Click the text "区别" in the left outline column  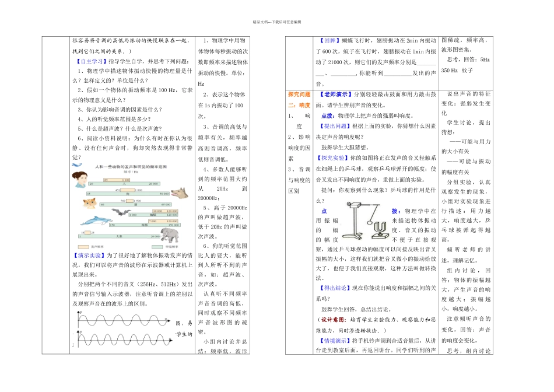coord(293,191)
